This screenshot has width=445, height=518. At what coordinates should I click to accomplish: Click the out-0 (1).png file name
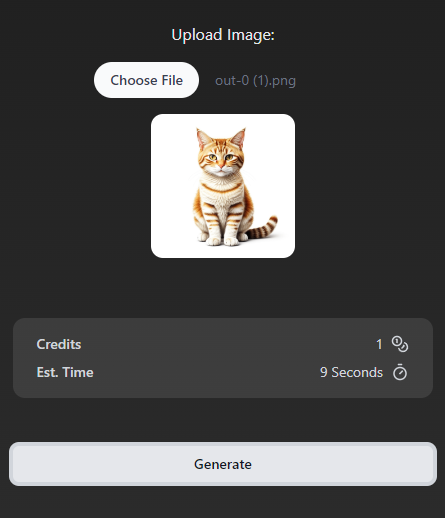point(255,81)
